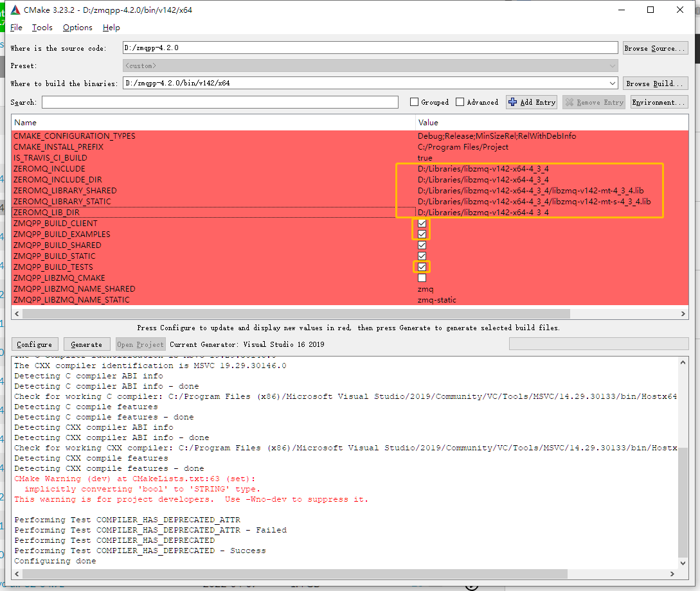
Task: Open the Options menu
Action: (78, 28)
